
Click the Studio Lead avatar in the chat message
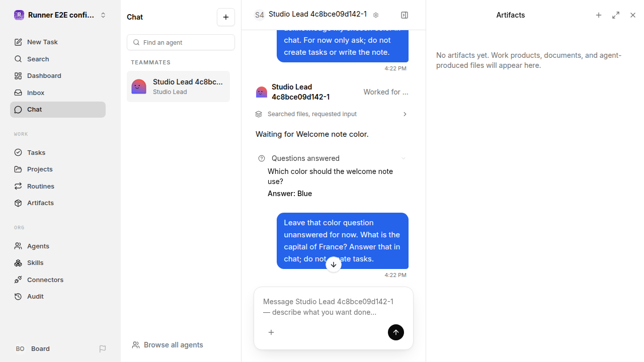pyautogui.click(x=262, y=92)
